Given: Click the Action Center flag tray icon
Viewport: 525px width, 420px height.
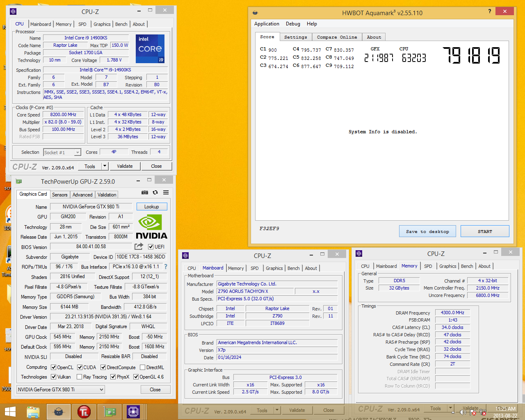Looking at the screenshot, I should click(x=473, y=412).
